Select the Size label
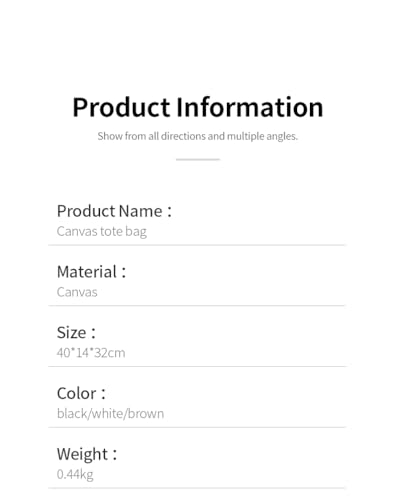The image size is (398, 500). click(x=76, y=333)
